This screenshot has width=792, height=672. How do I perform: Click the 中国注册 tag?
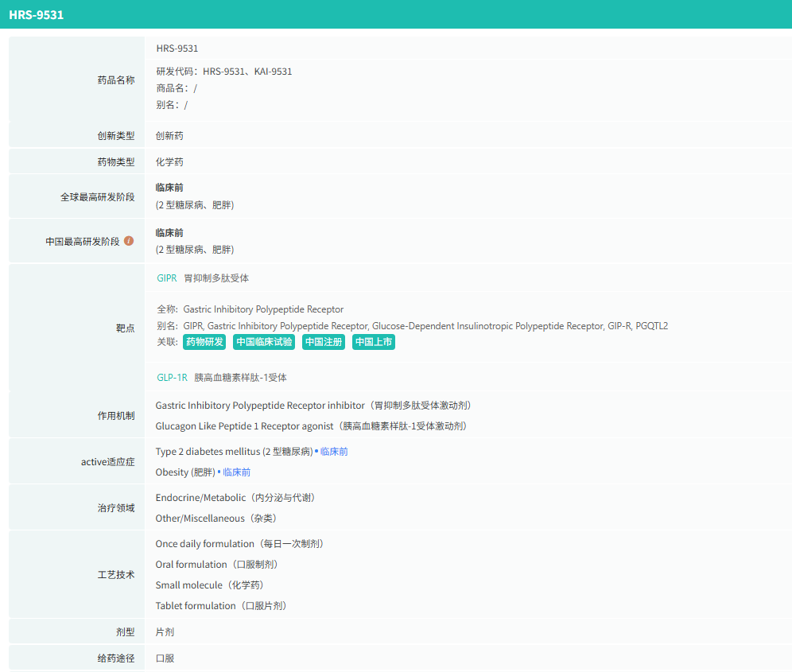tap(324, 342)
